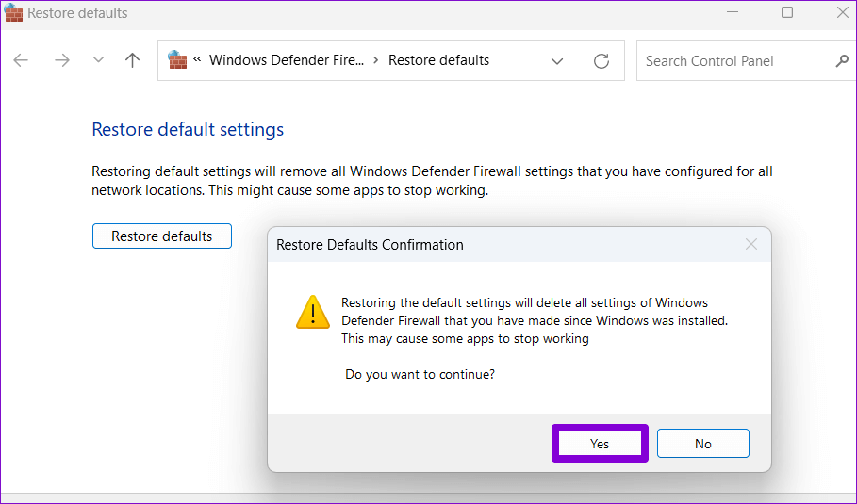Cancel with the No button
Screen dimensions: 857x504
coord(703,444)
